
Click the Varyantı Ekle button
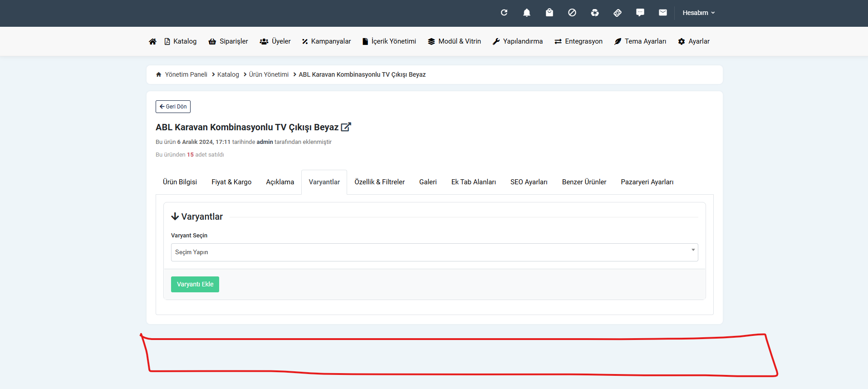tap(195, 284)
